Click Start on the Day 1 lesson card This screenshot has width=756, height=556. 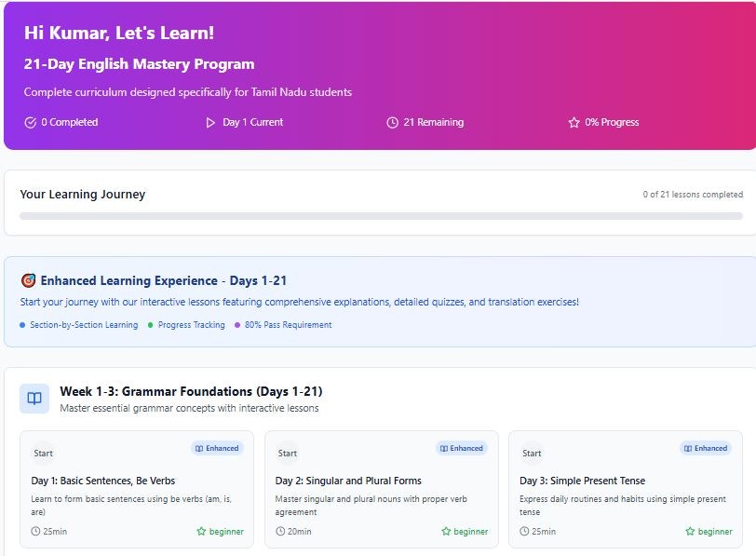[43, 453]
